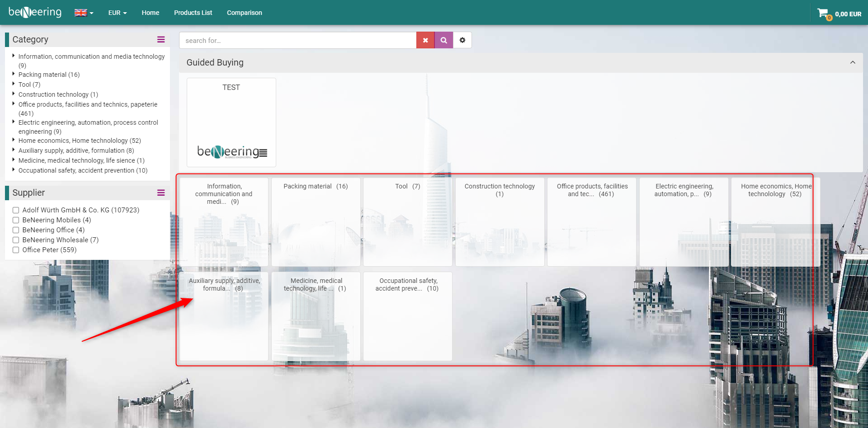Open the Supplier panel hamburger menu

[x=160, y=193]
